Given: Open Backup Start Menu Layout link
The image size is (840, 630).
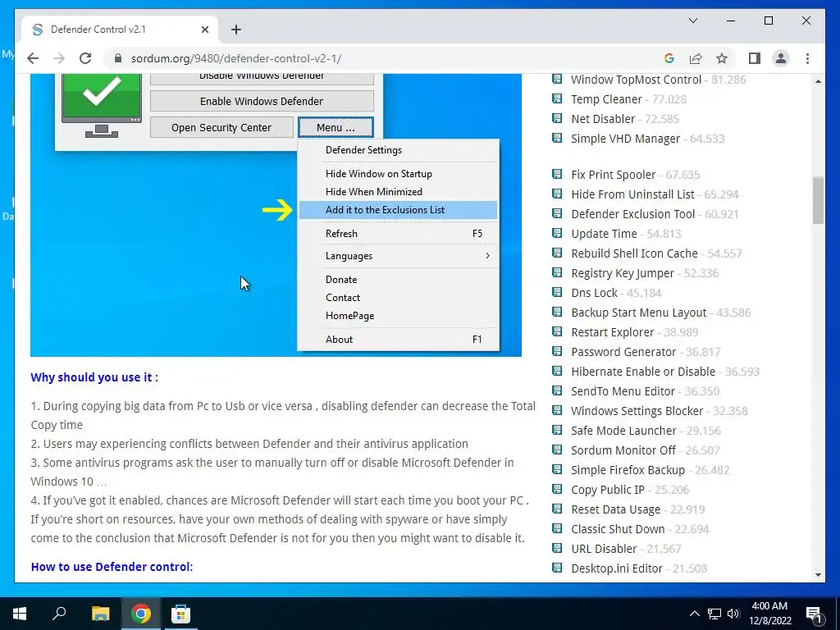Looking at the screenshot, I should (638, 313).
